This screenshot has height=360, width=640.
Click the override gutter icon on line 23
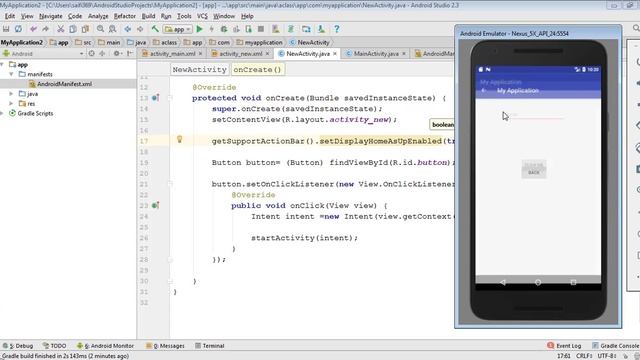pos(156,205)
